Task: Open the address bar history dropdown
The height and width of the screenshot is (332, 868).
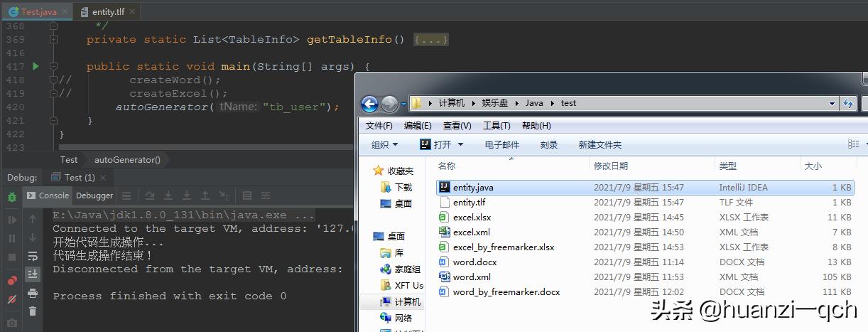Action: point(832,103)
